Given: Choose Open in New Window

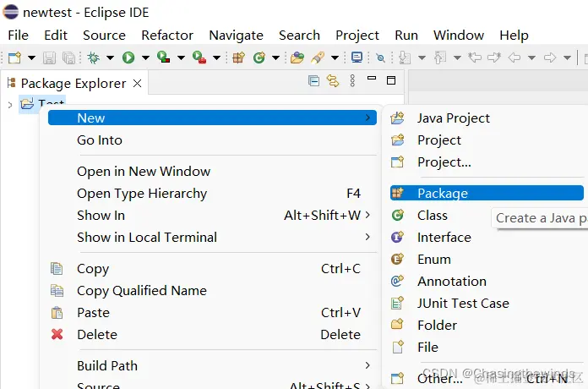Looking at the screenshot, I should tap(212, 171).
